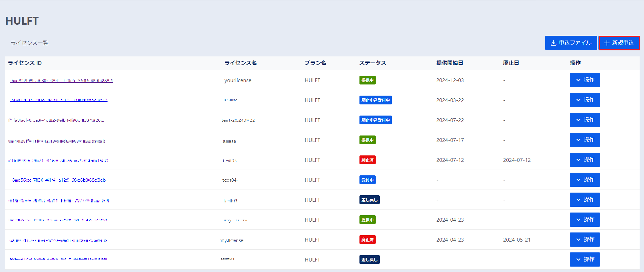644x272 pixels.
Task: Click 操作 chevron for license abolished 2024-05-21
Action: coord(579,240)
